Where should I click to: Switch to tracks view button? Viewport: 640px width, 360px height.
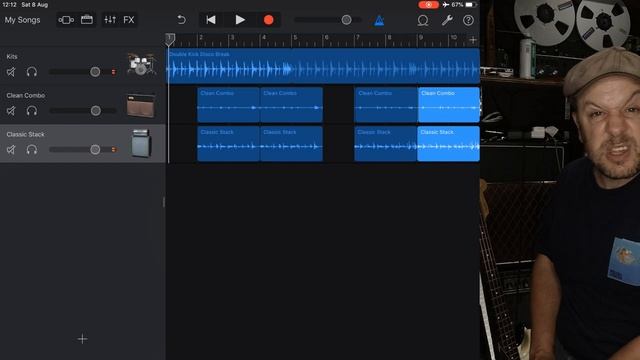[66, 20]
